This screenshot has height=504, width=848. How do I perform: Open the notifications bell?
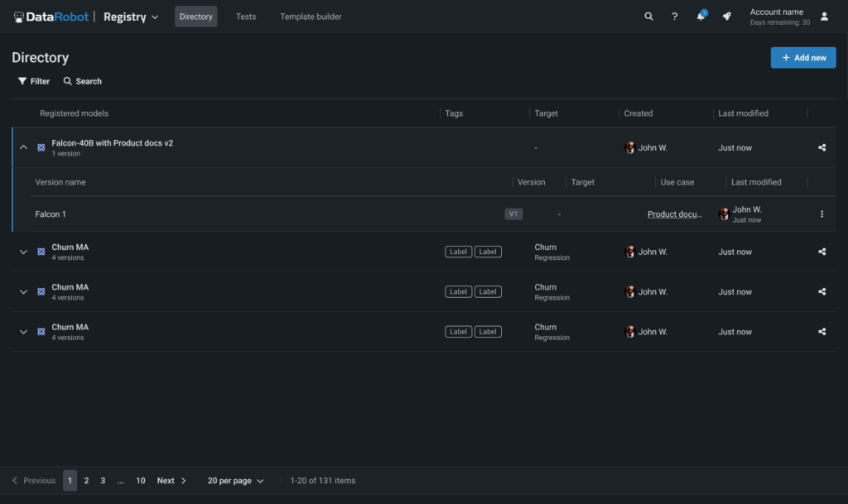(701, 16)
